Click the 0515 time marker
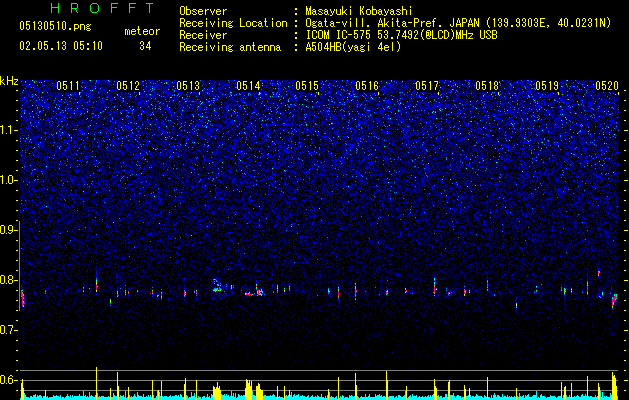The width and height of the screenshot is (629, 400). point(307,86)
